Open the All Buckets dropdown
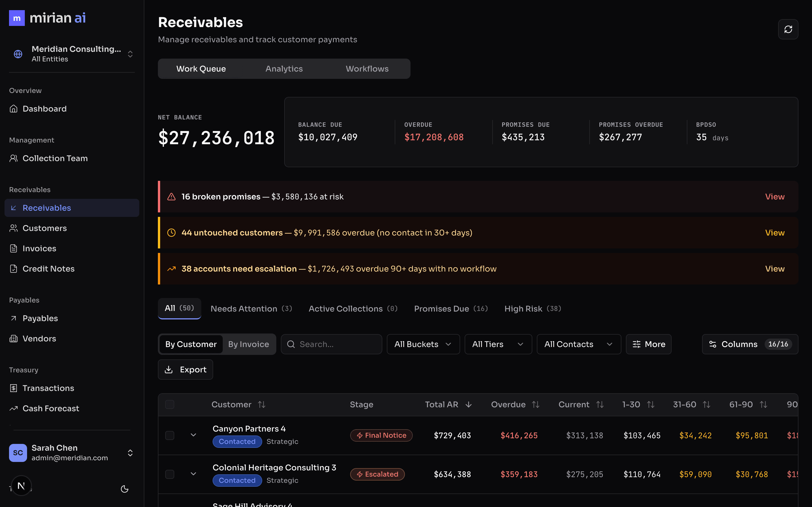 tap(423, 344)
